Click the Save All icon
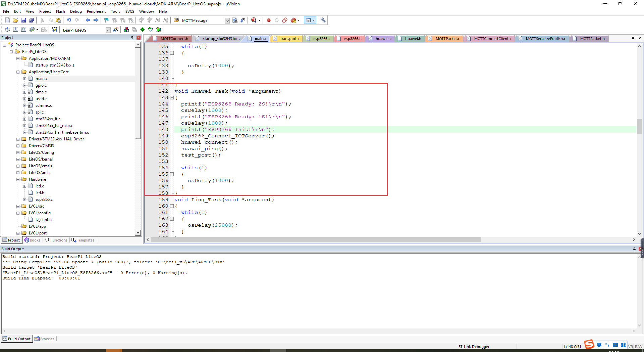The image size is (644, 352). coord(32,20)
